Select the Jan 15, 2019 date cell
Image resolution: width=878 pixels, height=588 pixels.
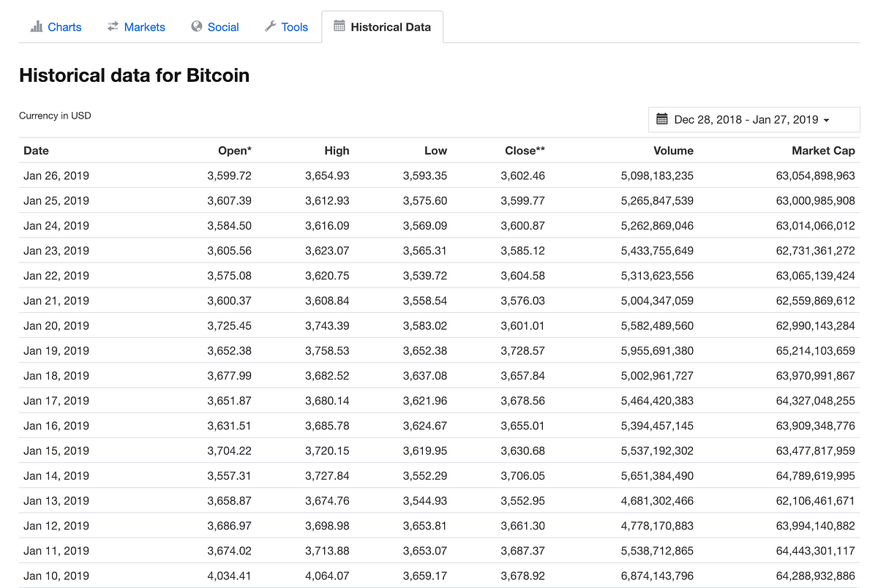pos(56,451)
